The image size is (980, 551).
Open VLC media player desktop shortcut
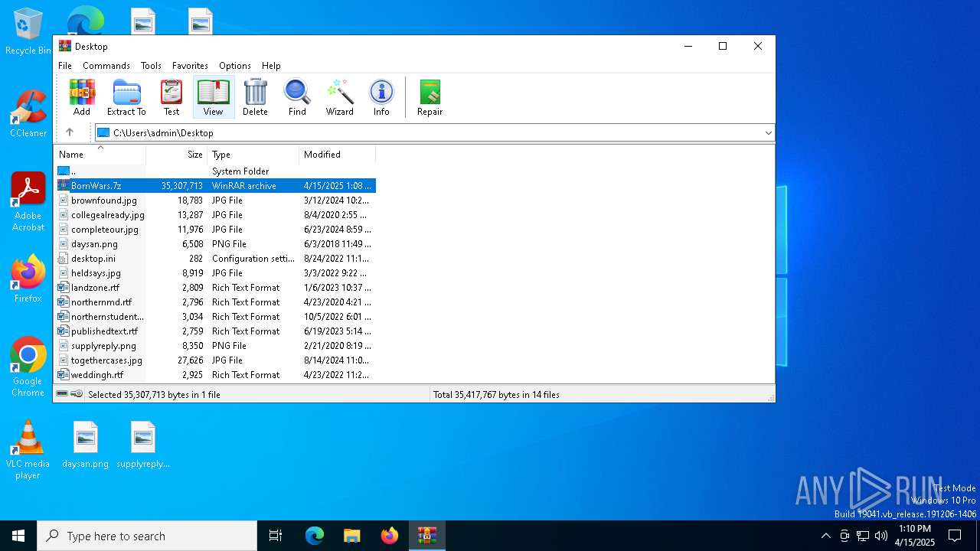[28, 450]
